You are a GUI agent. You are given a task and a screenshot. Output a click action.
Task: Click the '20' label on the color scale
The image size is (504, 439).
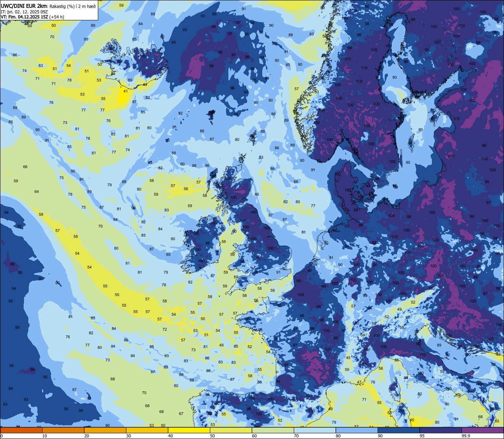pyautogui.click(x=87, y=436)
